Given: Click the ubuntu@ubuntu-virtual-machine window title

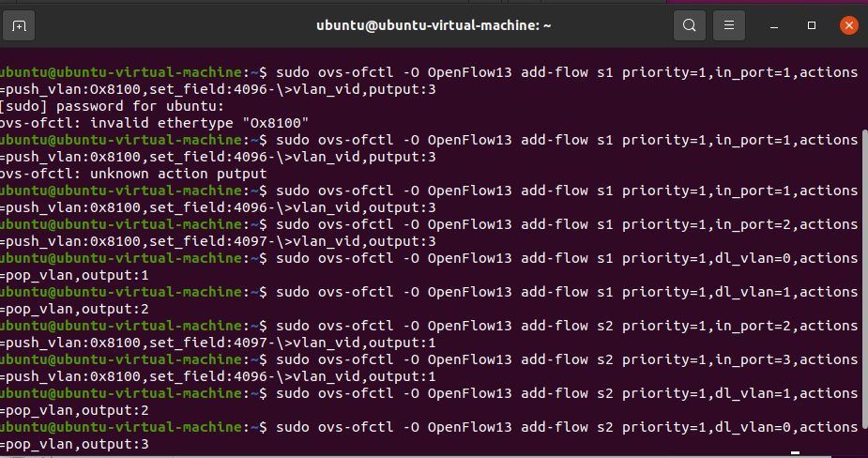Looking at the screenshot, I should tap(434, 25).
